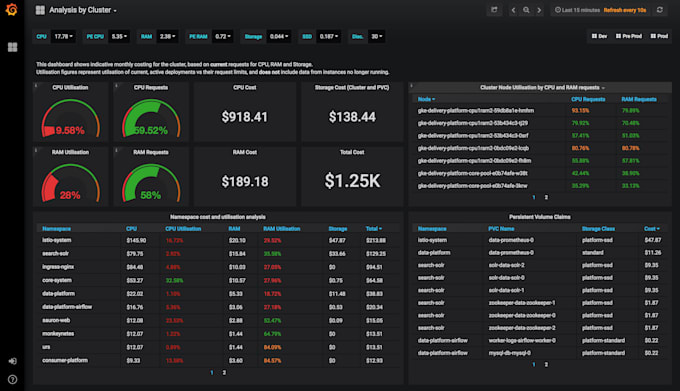The image size is (680, 391).
Task: Click the CPU Requests gauge 59.52%
Action: pos(150,118)
